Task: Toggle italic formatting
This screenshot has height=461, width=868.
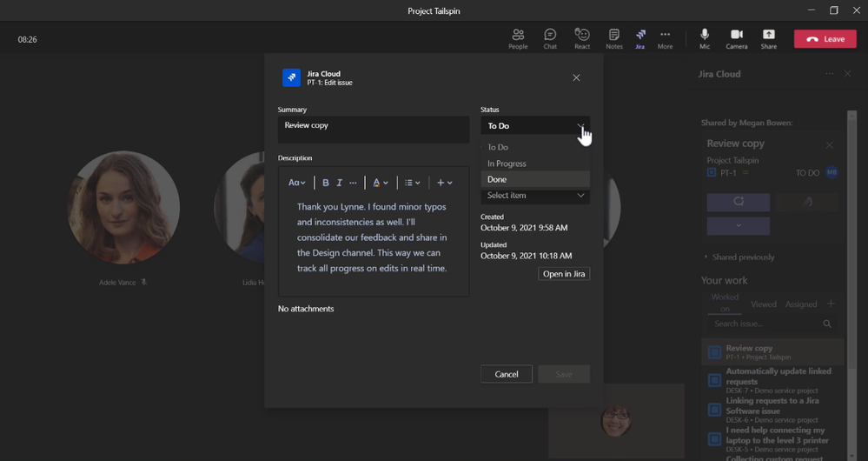Action: [340, 183]
